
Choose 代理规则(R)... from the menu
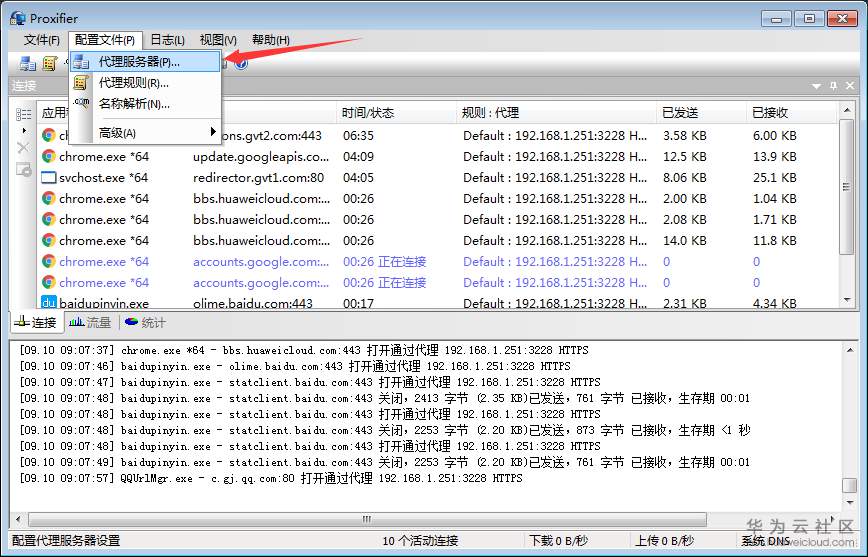[146, 83]
